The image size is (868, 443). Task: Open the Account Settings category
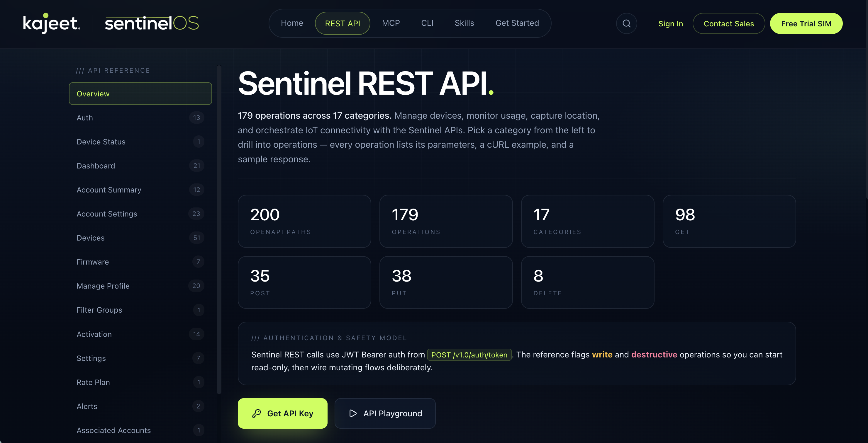point(140,214)
